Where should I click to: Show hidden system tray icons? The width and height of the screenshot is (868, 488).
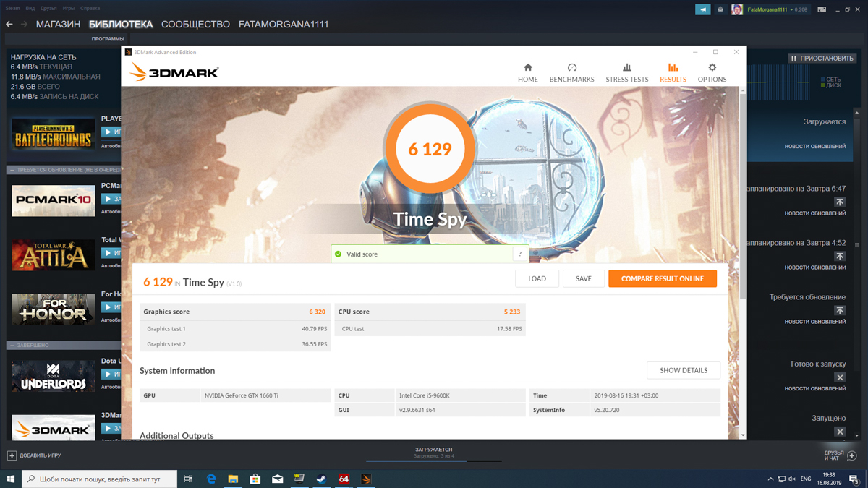(770, 479)
